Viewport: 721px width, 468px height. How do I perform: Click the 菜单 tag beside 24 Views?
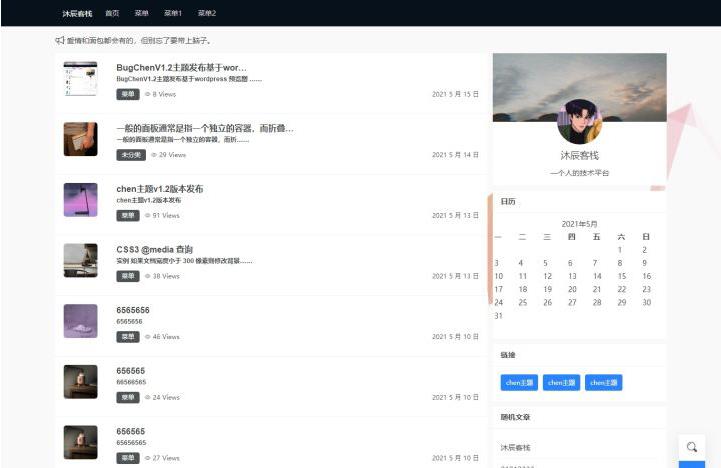click(x=128, y=398)
